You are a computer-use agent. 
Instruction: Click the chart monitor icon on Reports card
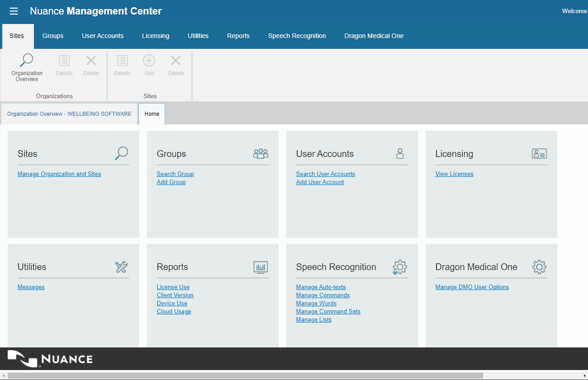(261, 267)
